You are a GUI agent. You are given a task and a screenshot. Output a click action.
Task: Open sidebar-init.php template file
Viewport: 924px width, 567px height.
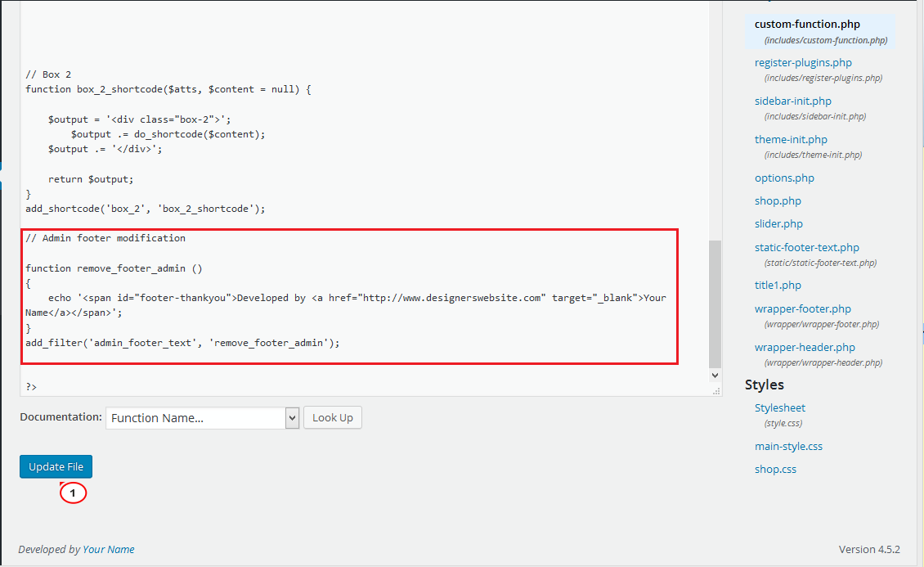click(793, 101)
